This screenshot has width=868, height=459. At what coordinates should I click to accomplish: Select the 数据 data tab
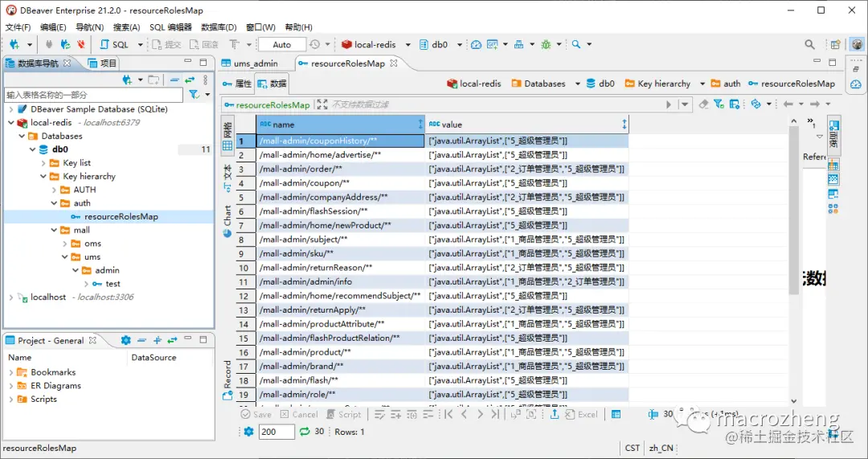[x=272, y=84]
